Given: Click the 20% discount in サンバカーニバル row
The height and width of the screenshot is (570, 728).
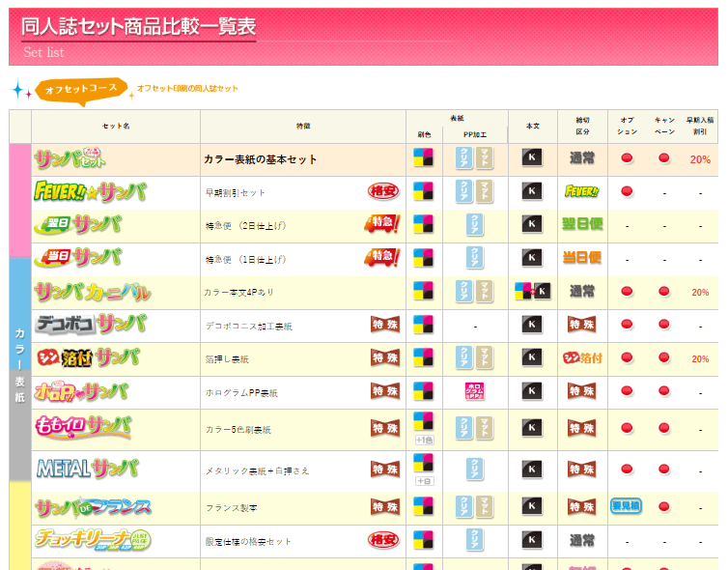Looking at the screenshot, I should point(700,292).
